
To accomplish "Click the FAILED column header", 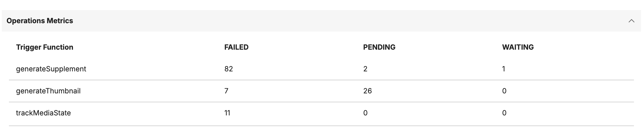I will pos(236,47).
